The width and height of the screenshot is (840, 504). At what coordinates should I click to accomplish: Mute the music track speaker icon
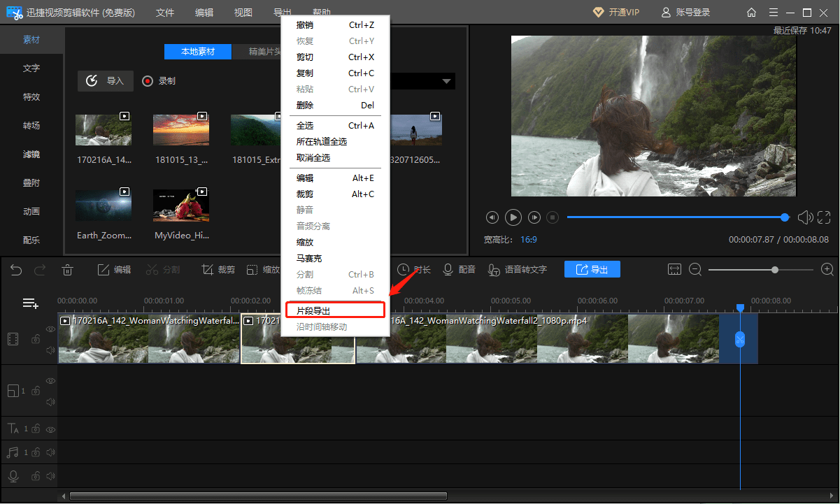point(50,452)
